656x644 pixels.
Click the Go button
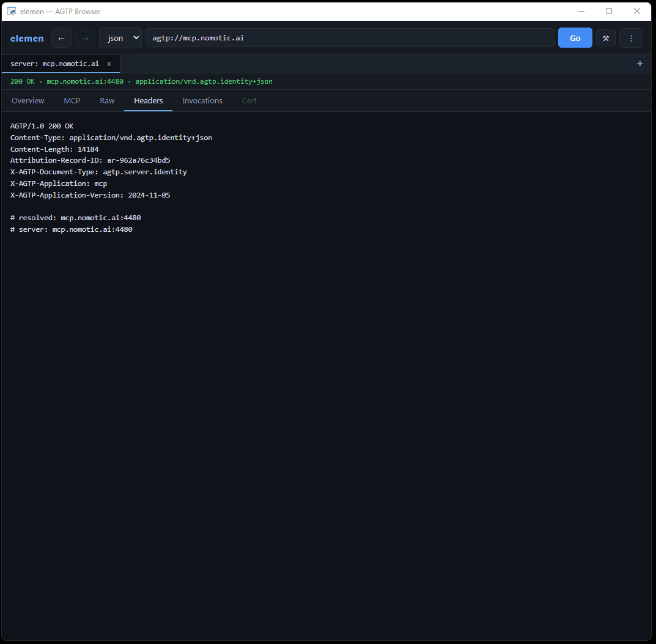(575, 38)
